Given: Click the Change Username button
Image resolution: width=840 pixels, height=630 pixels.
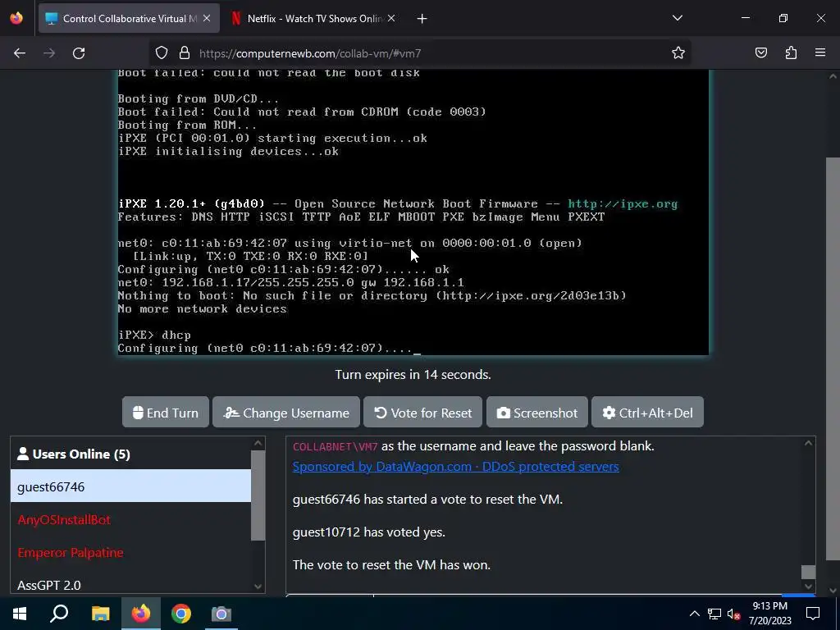Looking at the screenshot, I should 286,413.
